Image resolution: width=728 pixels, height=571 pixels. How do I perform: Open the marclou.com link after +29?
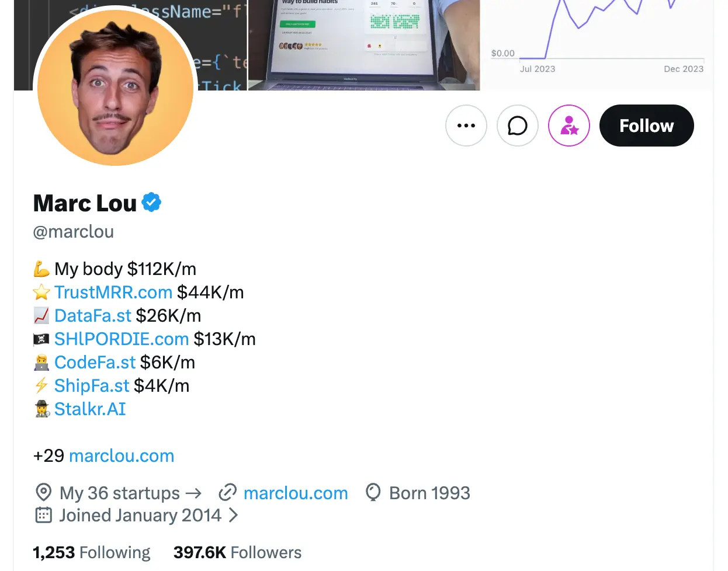tap(122, 455)
